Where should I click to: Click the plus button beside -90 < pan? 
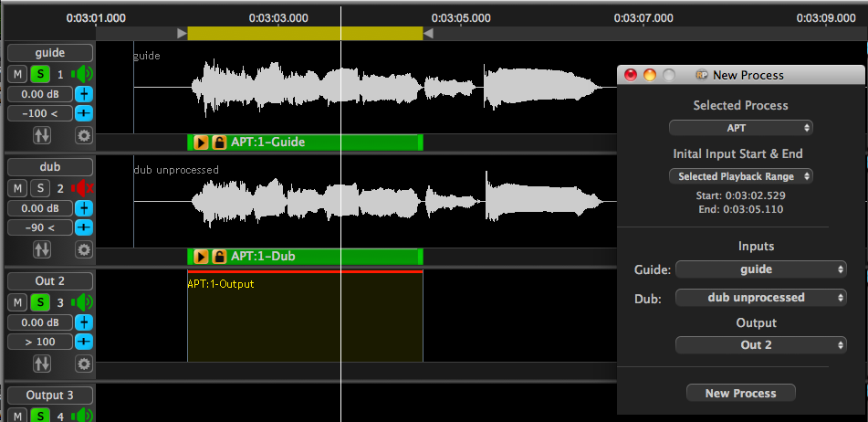point(84,227)
